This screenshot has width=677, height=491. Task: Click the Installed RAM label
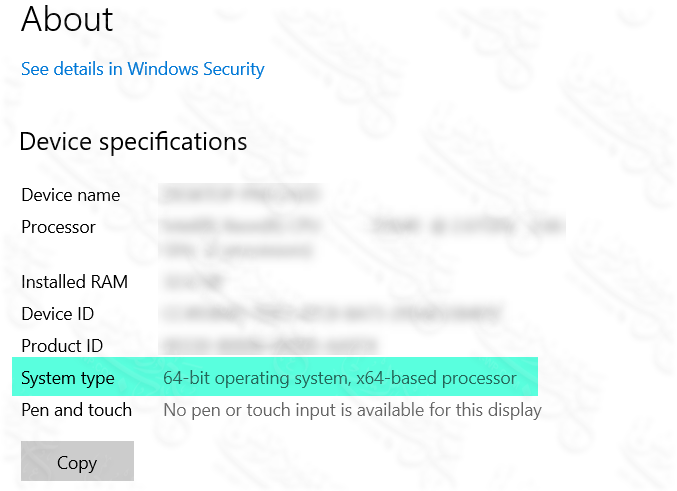[x=74, y=282]
